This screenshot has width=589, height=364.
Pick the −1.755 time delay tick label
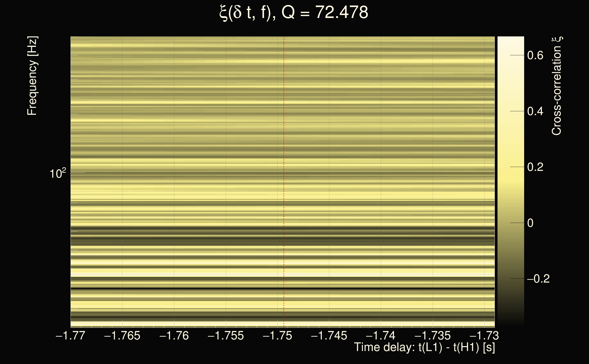tap(226, 336)
